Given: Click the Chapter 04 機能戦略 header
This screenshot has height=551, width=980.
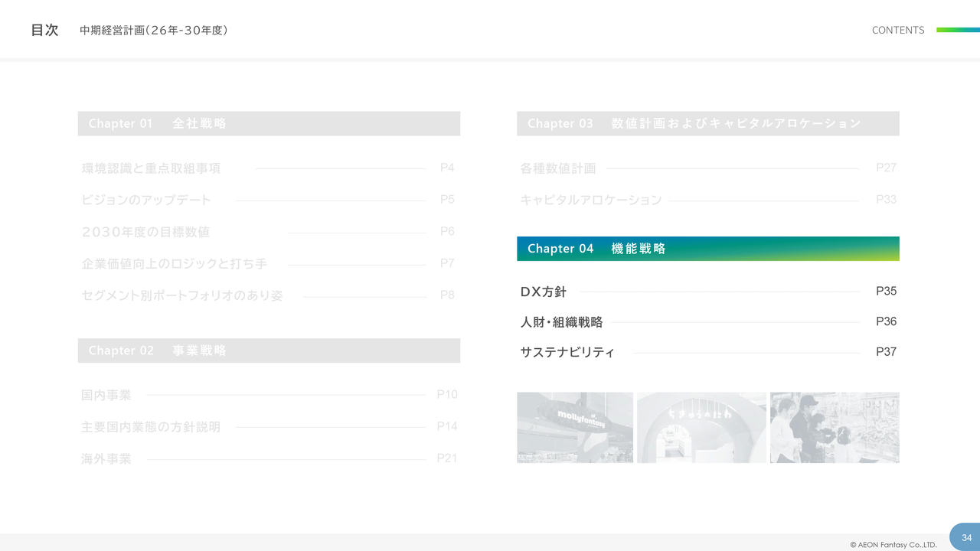Looking at the screenshot, I should tap(707, 249).
